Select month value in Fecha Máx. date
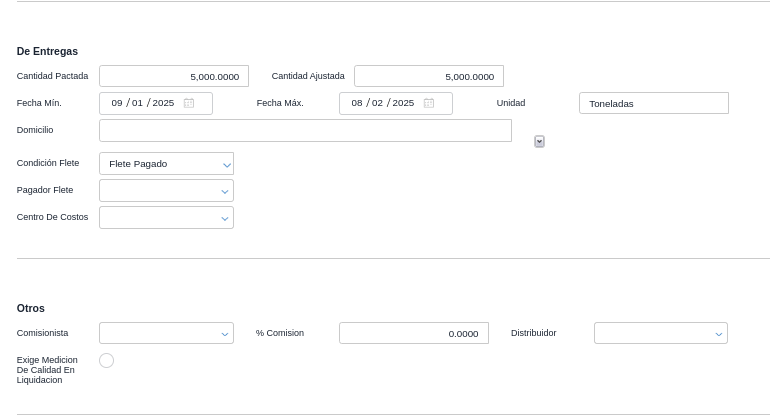Viewport: 770px width, 415px height. coord(378,103)
